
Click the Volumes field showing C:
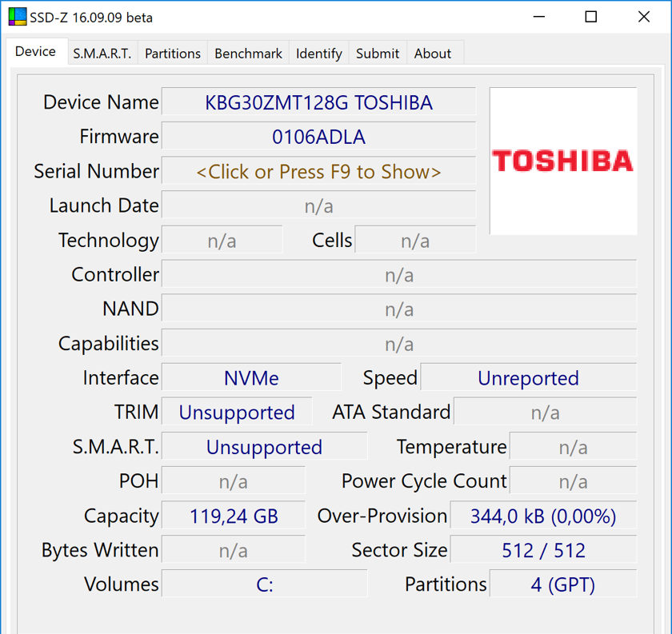pyautogui.click(x=265, y=584)
